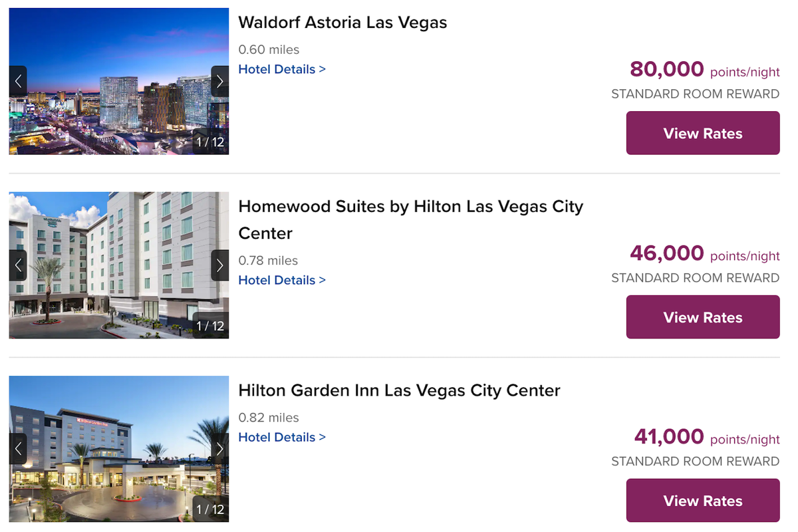Click the right chevron on Waldorf Astoria carousel
Screen dimensions: 798x532
click(220, 80)
